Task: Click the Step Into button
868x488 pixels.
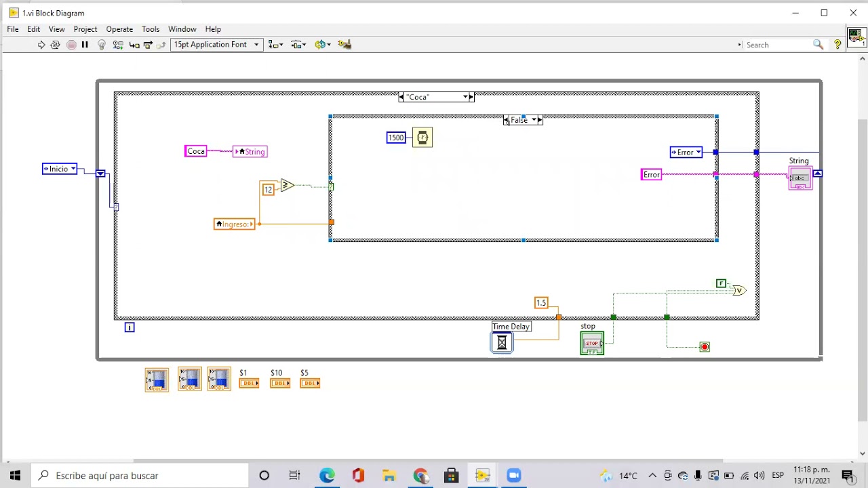Action: tap(134, 45)
